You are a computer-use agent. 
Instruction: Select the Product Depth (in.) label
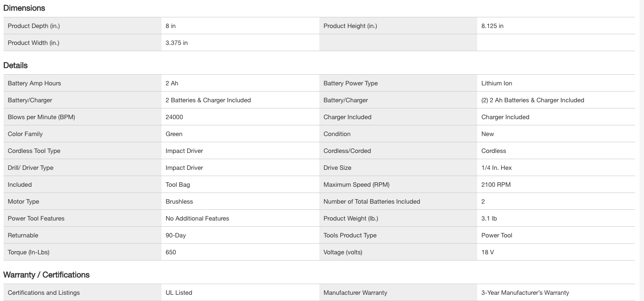pyautogui.click(x=34, y=26)
